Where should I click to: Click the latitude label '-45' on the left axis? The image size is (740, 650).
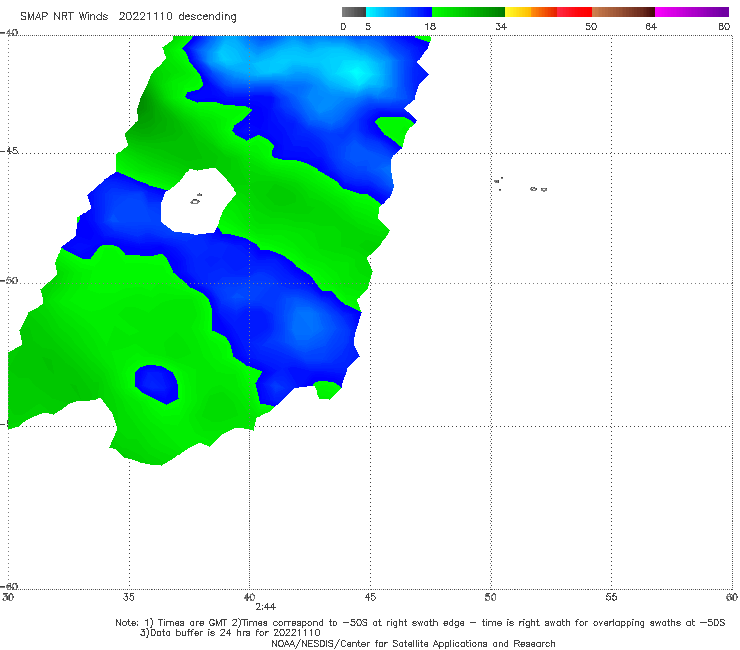click(9, 151)
